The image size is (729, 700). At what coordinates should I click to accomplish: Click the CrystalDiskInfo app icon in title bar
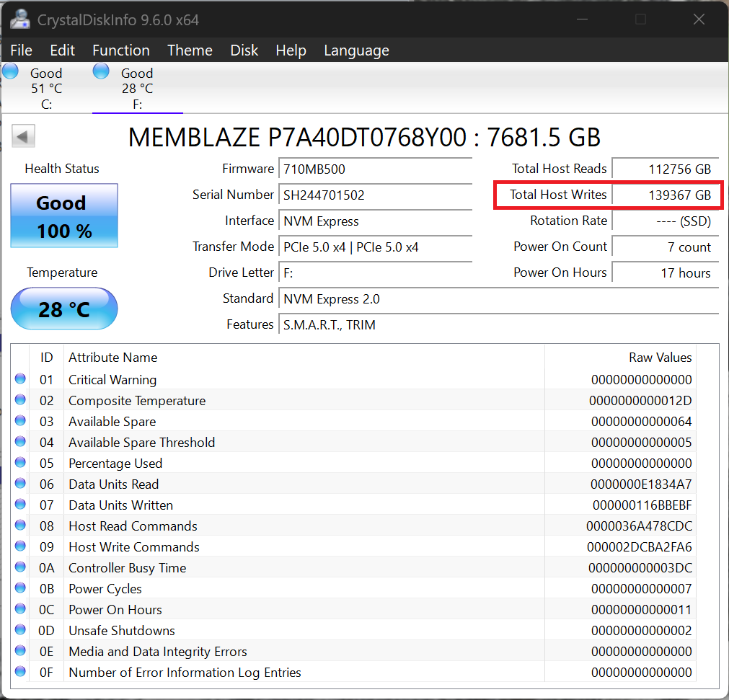point(19,19)
